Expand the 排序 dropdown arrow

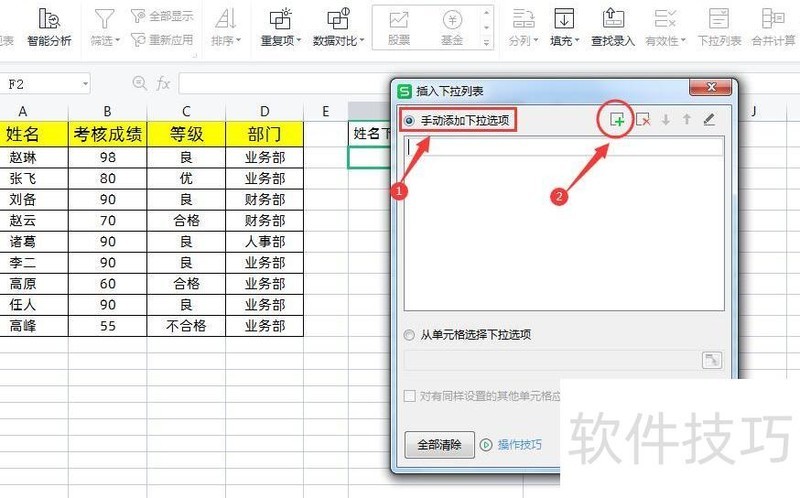238,40
